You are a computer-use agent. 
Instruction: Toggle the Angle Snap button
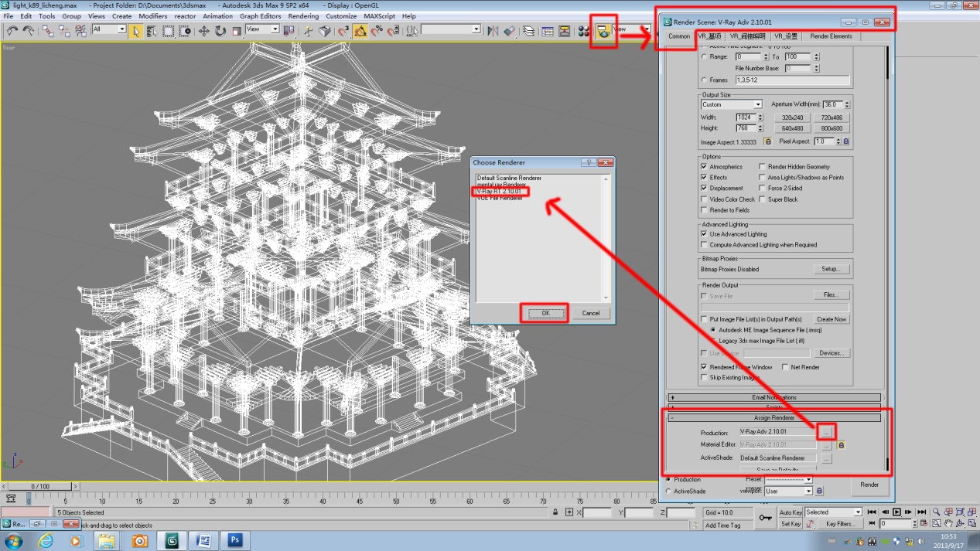(x=360, y=31)
